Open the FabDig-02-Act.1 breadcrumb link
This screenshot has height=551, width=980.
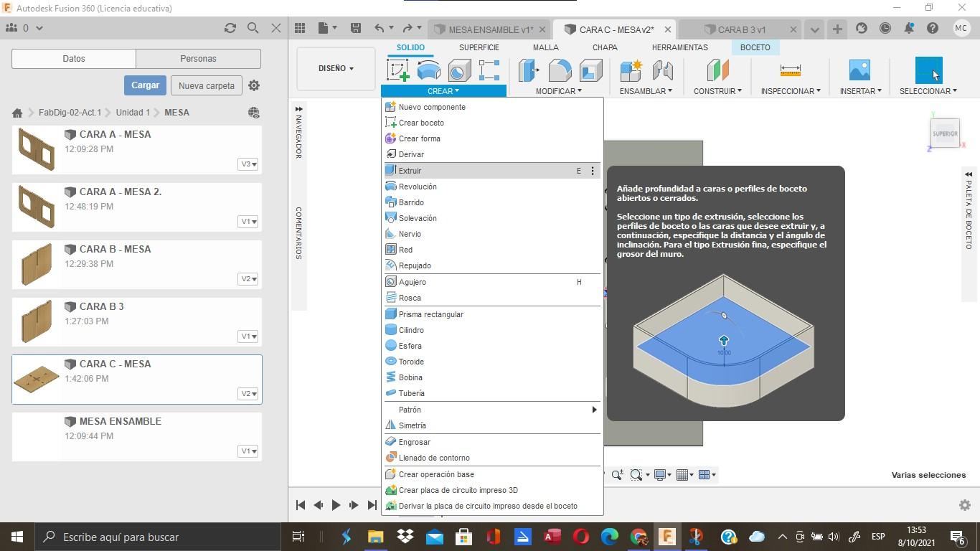point(70,113)
